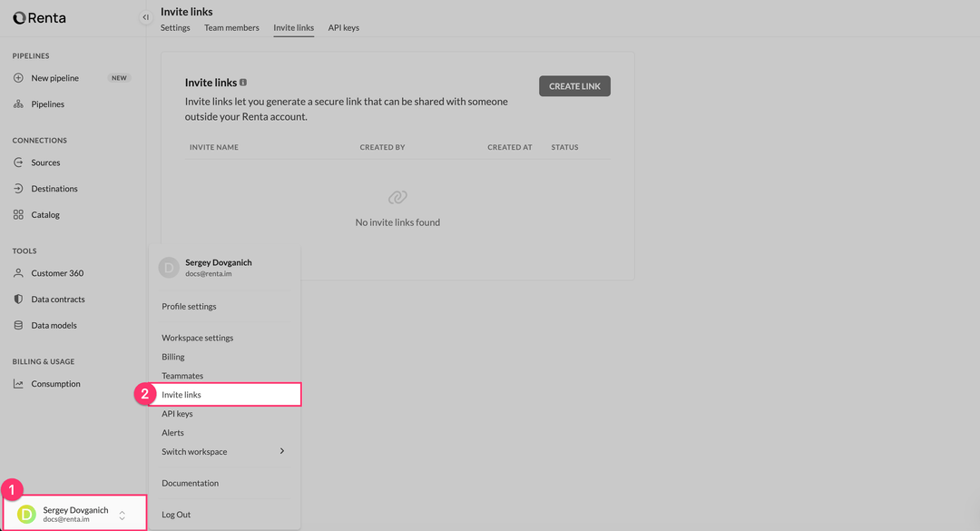Open Profile settings from the menu
Screen dimensions: 980x531
point(189,307)
